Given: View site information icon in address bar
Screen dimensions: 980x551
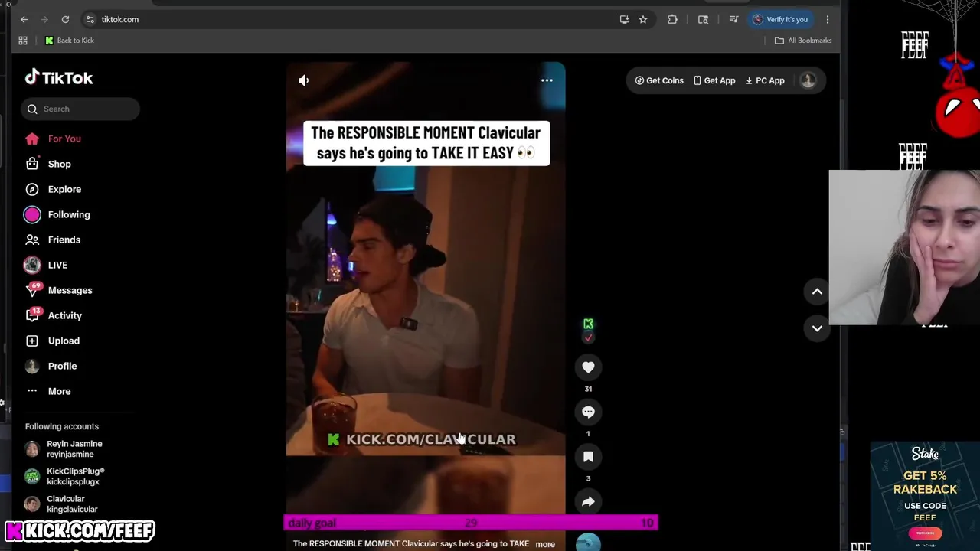Looking at the screenshot, I should [x=90, y=19].
